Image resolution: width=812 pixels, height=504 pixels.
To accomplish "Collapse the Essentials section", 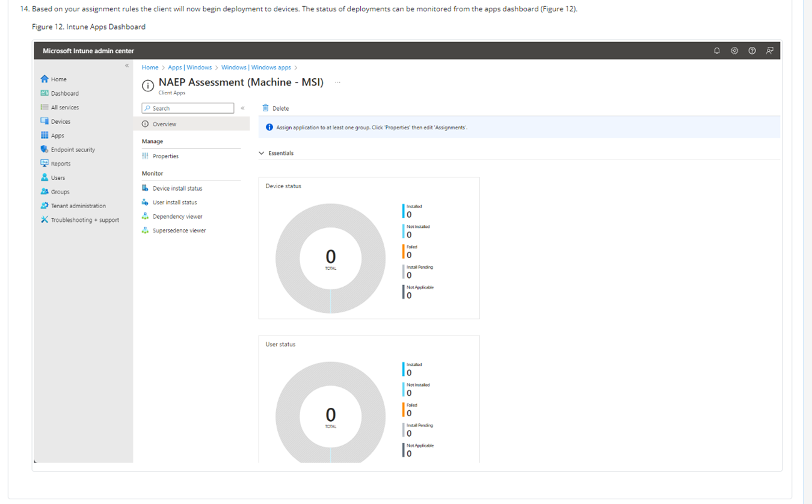I will click(x=262, y=153).
